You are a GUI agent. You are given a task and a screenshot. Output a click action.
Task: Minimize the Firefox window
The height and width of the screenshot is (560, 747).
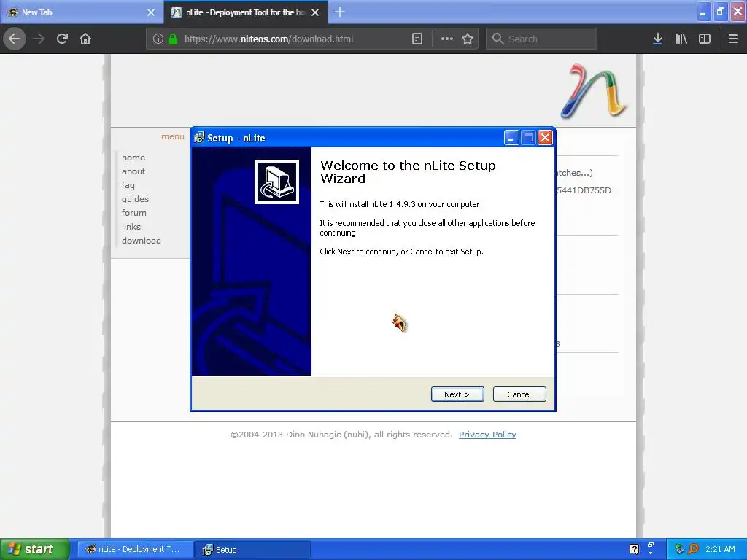(x=703, y=12)
